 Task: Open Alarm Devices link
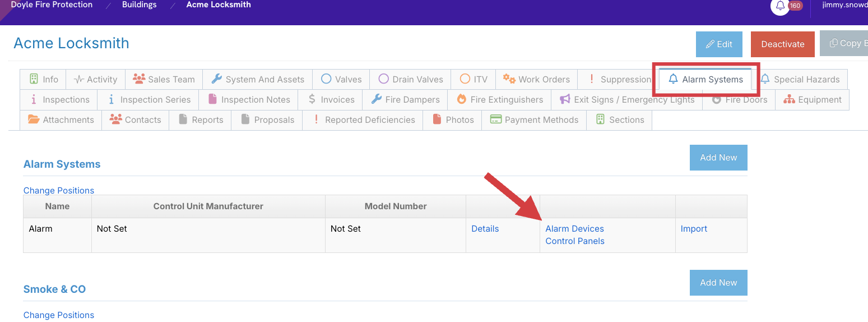[575, 229]
